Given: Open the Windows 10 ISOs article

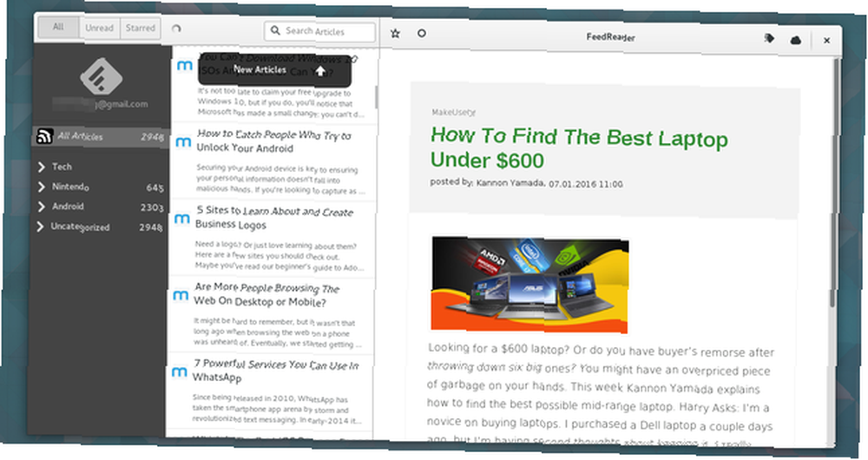Looking at the screenshot, I should point(275,86).
